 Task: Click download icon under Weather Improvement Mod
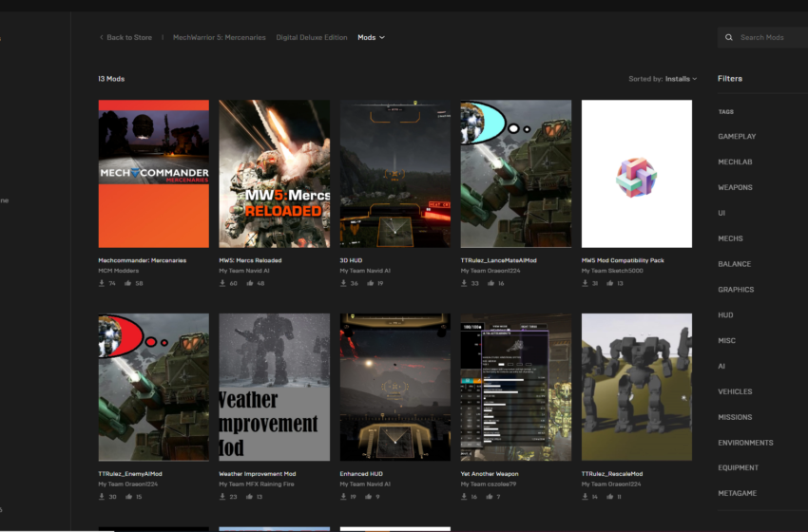222,497
